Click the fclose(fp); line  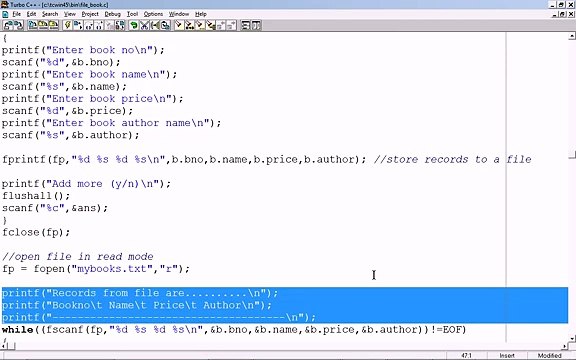(x=36, y=232)
